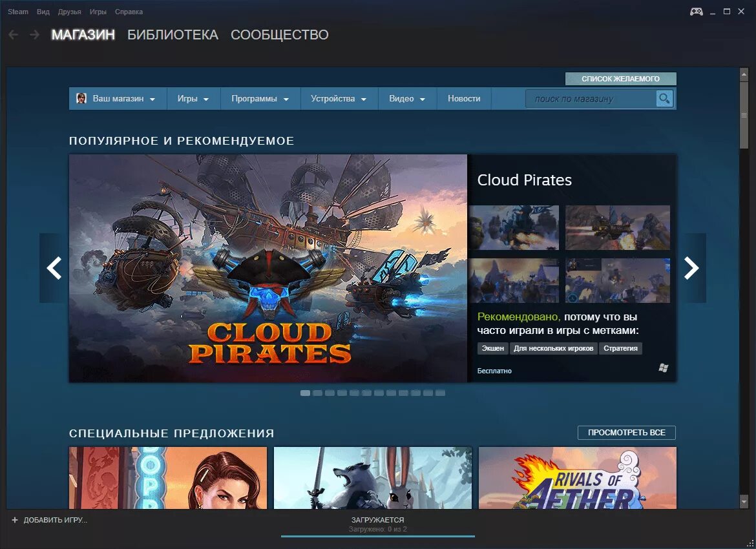Go forward with the right arrow
This screenshot has height=549, width=756.
click(34, 35)
